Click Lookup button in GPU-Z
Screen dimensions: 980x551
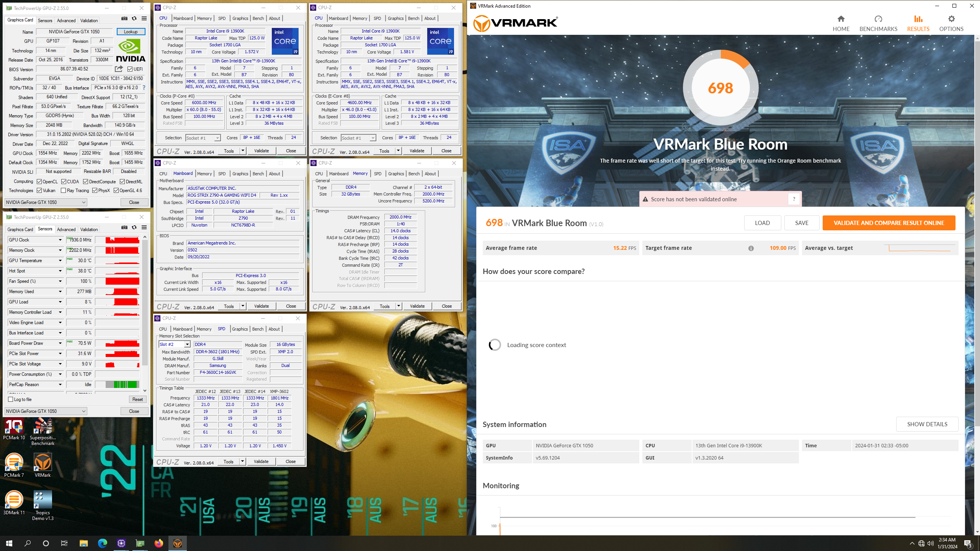[131, 32]
